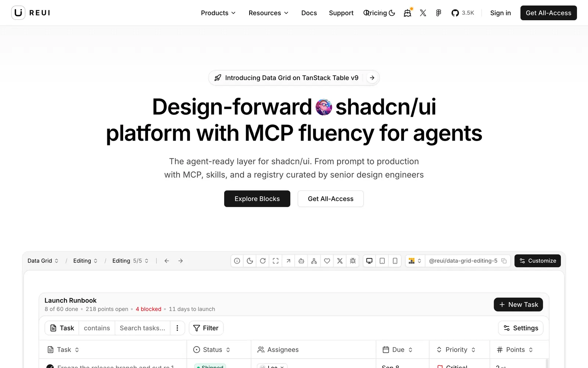Click the bug report icon
This screenshot has height=368, width=588.
pos(353,261)
